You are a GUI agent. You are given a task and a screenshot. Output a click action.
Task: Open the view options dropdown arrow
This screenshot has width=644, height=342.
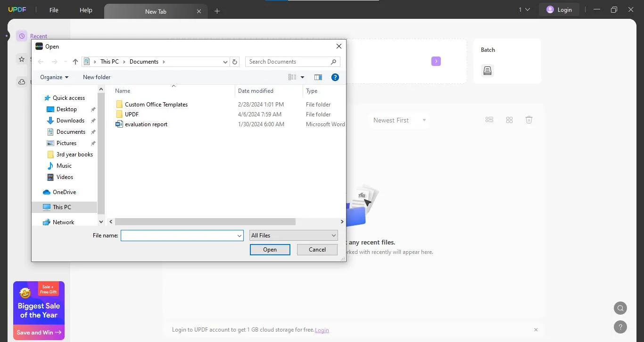(x=302, y=77)
